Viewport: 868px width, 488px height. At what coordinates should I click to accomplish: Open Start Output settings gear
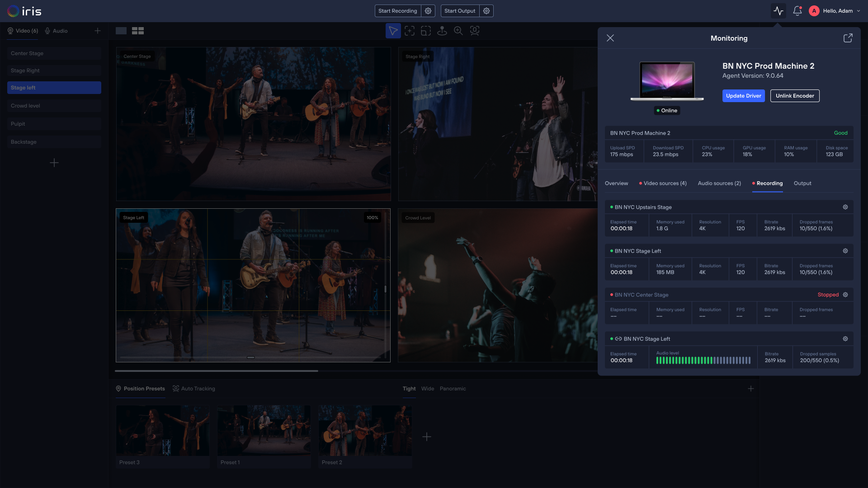(486, 11)
